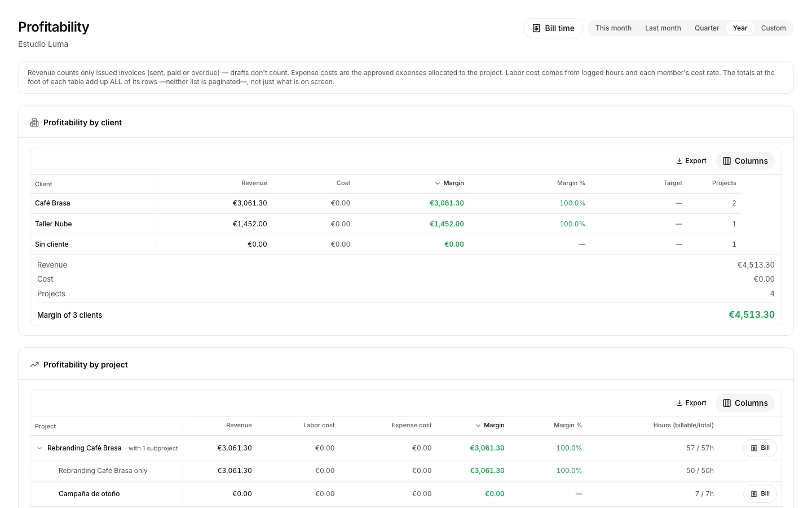Click the Projects column header
Viewport: 812px width, 508px height.
(x=724, y=183)
